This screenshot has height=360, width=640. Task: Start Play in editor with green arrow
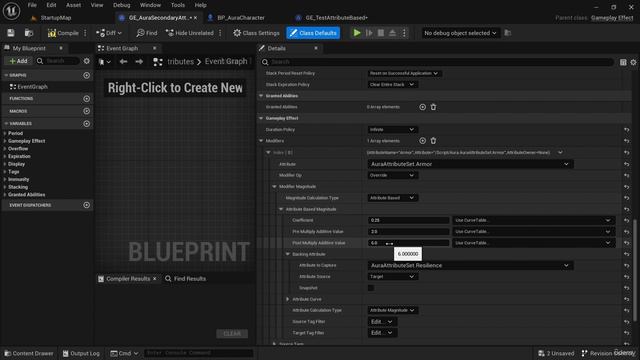click(x=357, y=33)
